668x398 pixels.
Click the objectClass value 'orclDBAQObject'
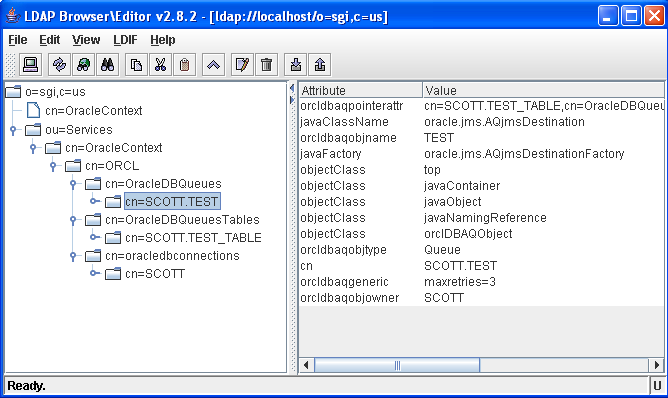pos(544,234)
